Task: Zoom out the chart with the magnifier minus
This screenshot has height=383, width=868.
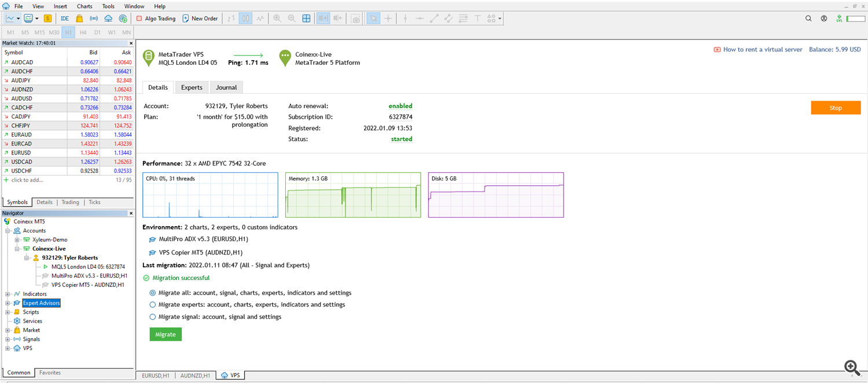Action: pyautogui.click(x=292, y=19)
